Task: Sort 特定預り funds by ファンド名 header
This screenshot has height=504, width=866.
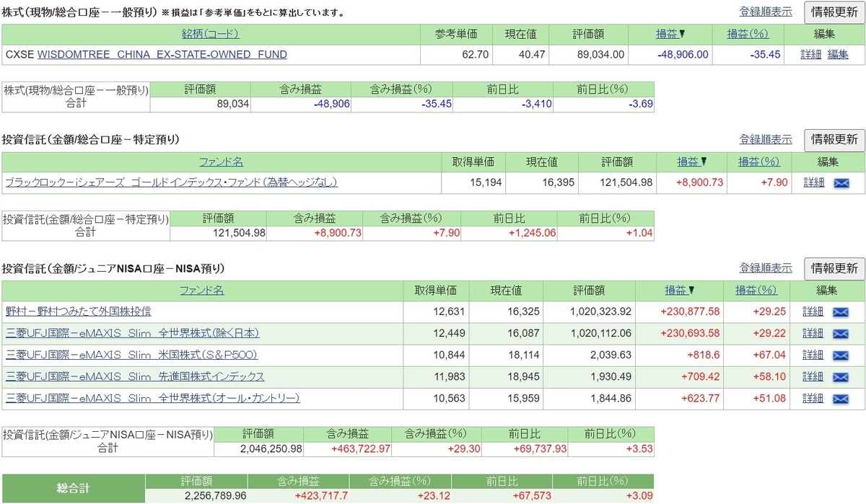Action: click(221, 162)
